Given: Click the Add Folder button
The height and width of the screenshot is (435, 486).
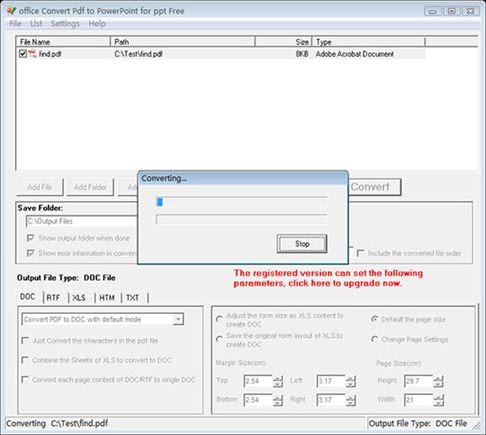Looking at the screenshot, I should pos(90,187).
